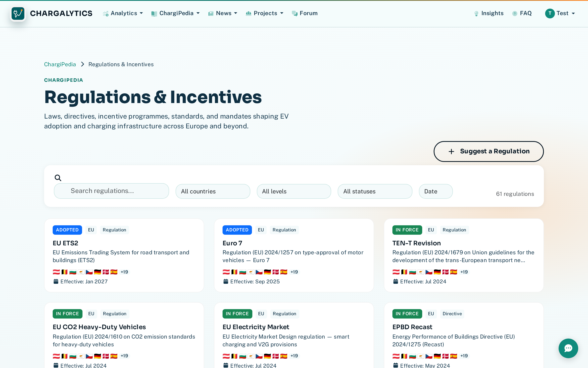Open the All levels filter

coord(294,191)
